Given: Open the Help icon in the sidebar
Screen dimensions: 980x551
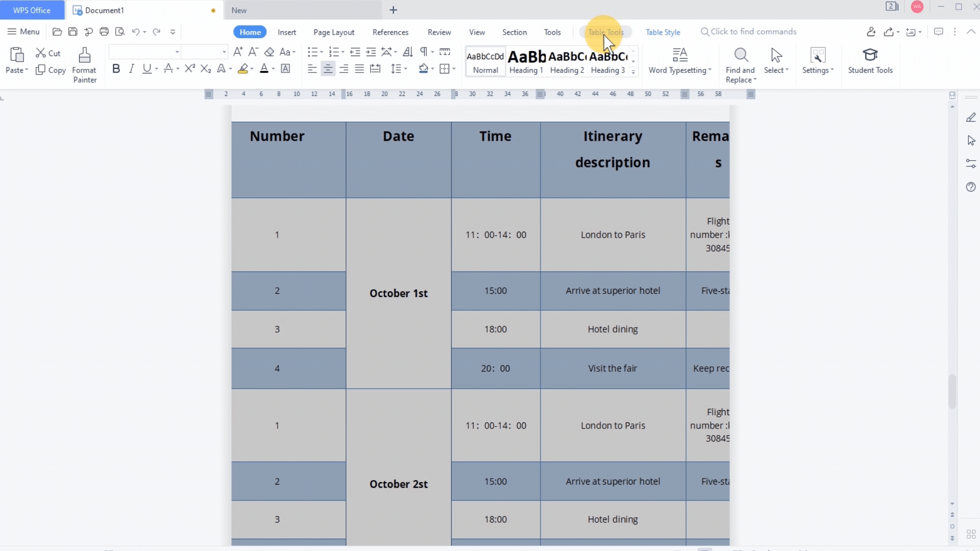Looking at the screenshot, I should coord(971,187).
